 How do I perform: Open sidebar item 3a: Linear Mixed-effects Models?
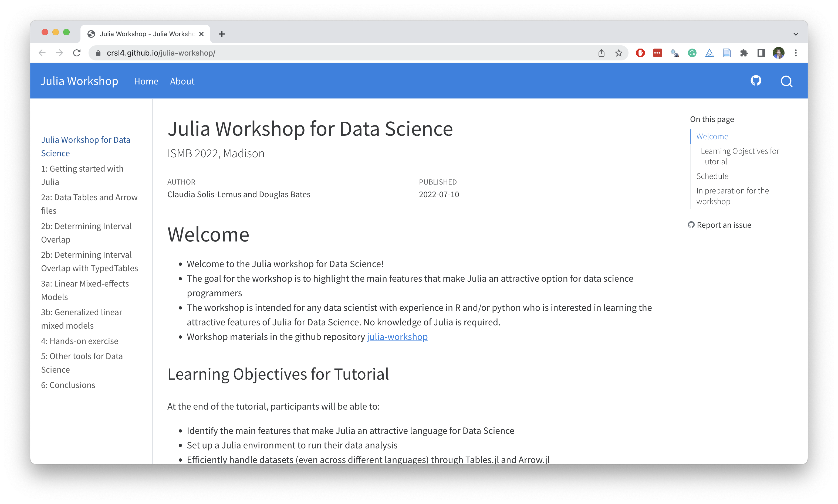85,290
